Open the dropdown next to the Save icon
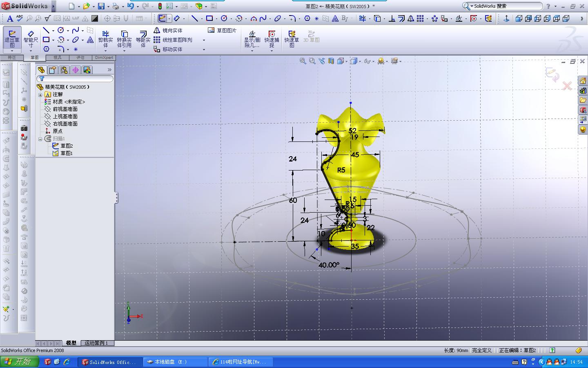 pos(108,7)
